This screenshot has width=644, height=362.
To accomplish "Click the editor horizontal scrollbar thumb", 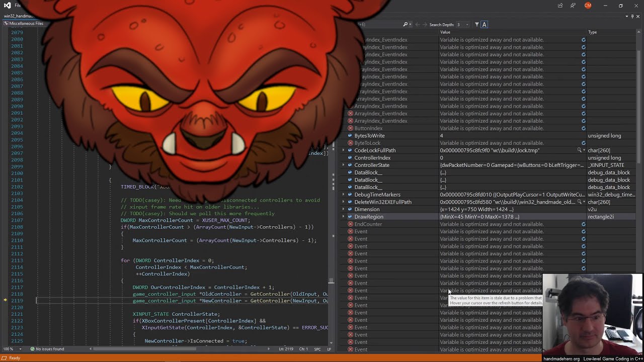I will tap(181, 349).
